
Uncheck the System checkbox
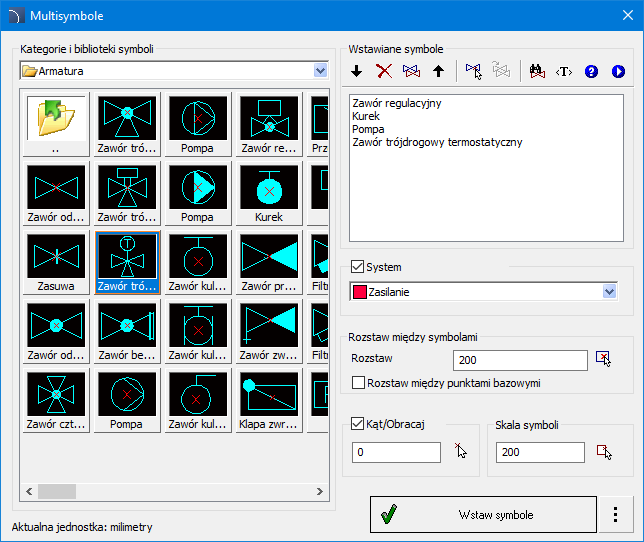pos(358,267)
